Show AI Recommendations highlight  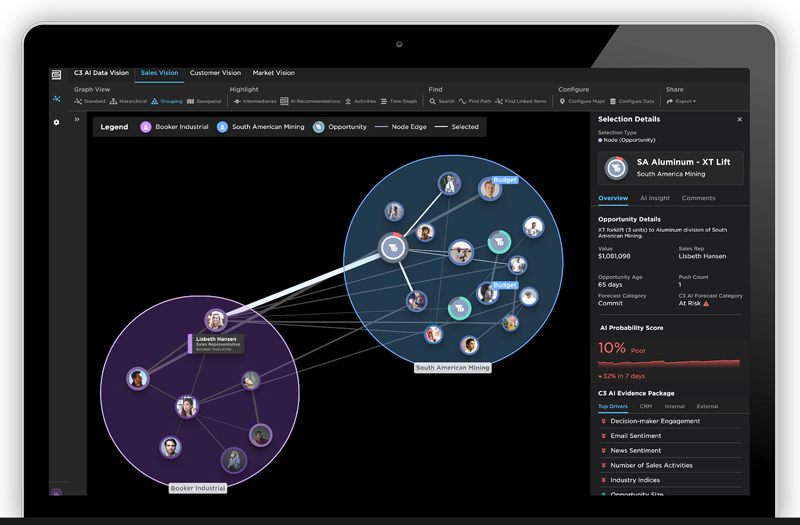point(311,101)
